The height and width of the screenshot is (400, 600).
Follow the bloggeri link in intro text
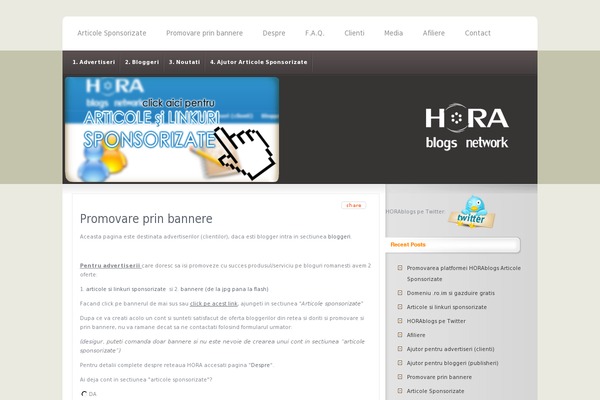[x=339, y=237]
